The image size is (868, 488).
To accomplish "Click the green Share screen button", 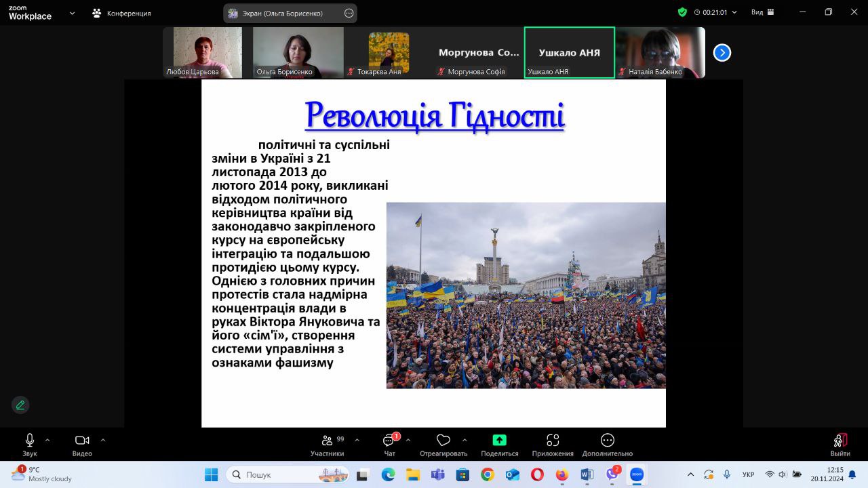I will [x=499, y=441].
